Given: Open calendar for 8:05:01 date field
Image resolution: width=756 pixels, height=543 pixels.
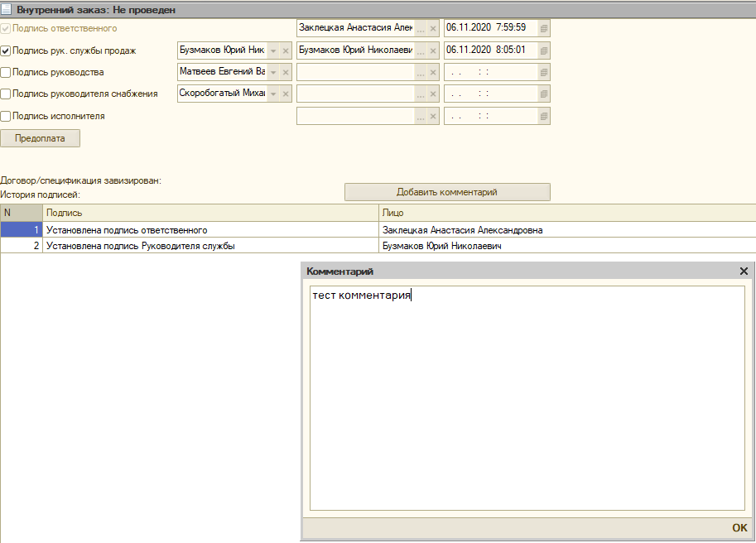Looking at the screenshot, I should tap(544, 50).
